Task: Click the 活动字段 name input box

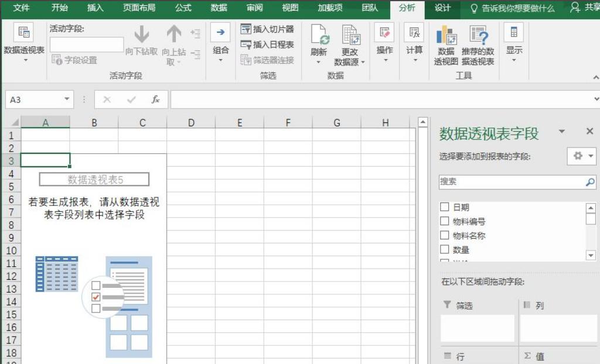Action: click(87, 44)
